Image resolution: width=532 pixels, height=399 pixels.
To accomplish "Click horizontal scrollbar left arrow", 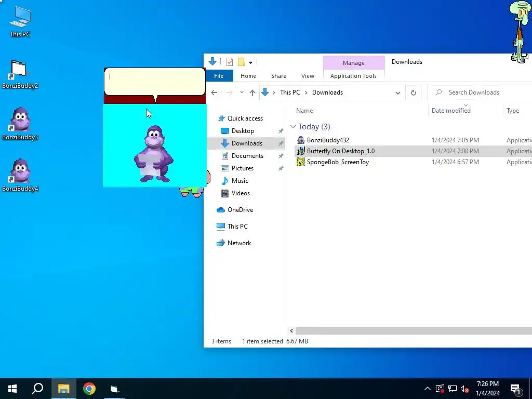I will click(291, 331).
